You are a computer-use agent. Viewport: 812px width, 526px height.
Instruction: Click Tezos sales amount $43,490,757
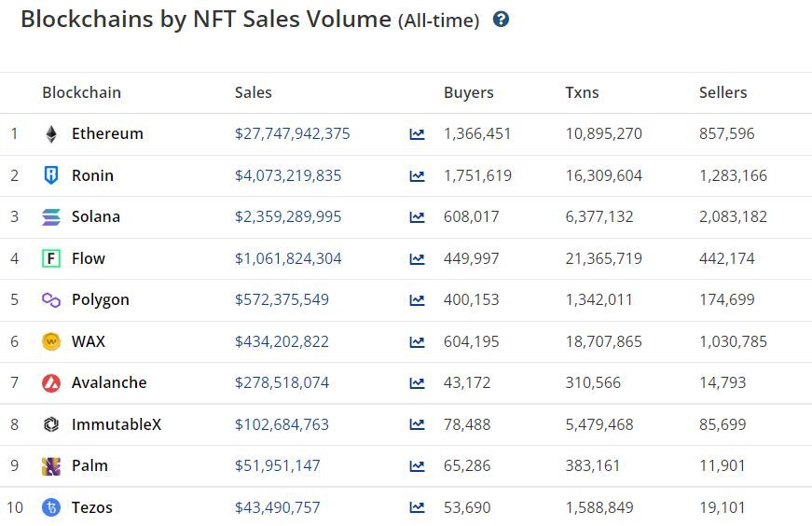click(x=277, y=507)
